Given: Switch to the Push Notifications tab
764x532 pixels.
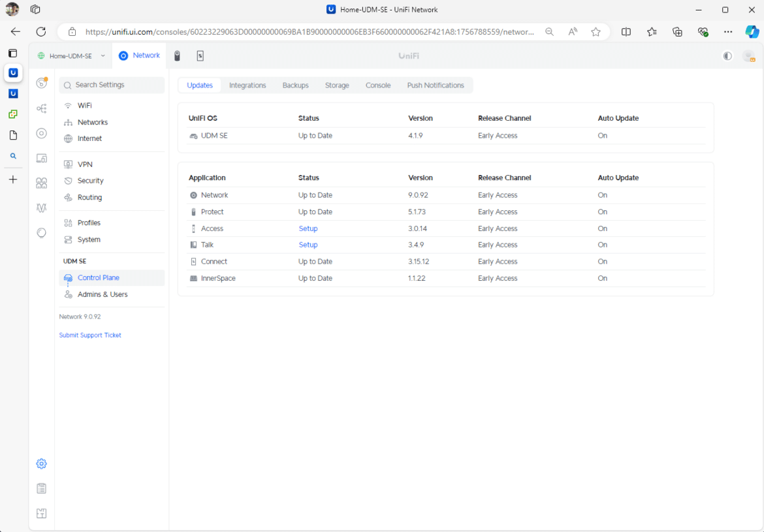Looking at the screenshot, I should tap(436, 86).
